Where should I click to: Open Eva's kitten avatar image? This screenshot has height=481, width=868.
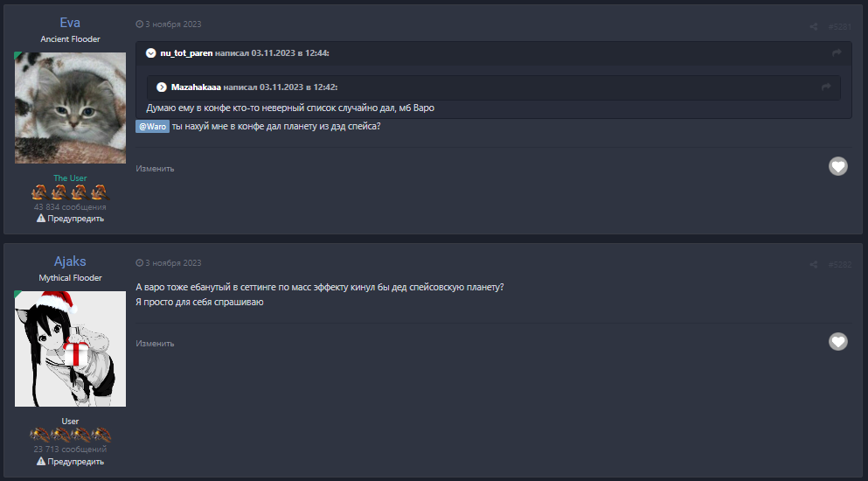click(70, 108)
